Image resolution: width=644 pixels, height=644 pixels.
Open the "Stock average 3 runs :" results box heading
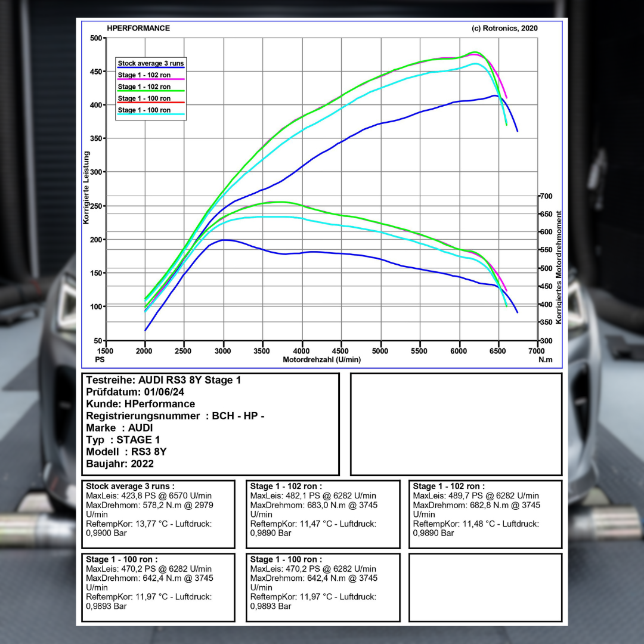tap(130, 487)
